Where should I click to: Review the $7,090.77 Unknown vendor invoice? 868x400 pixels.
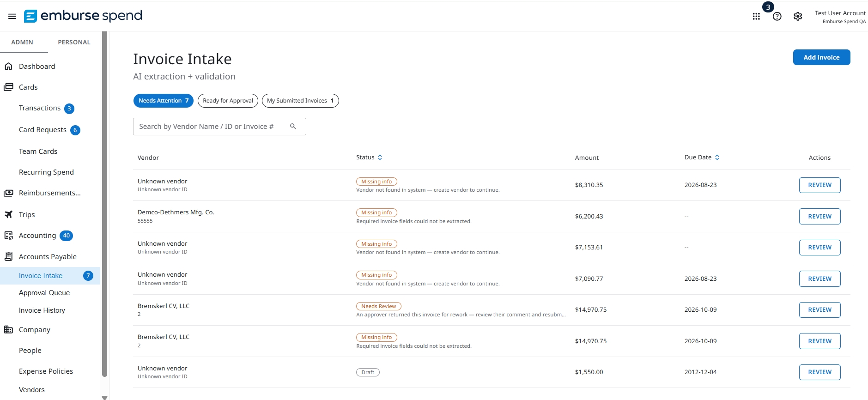coord(819,279)
